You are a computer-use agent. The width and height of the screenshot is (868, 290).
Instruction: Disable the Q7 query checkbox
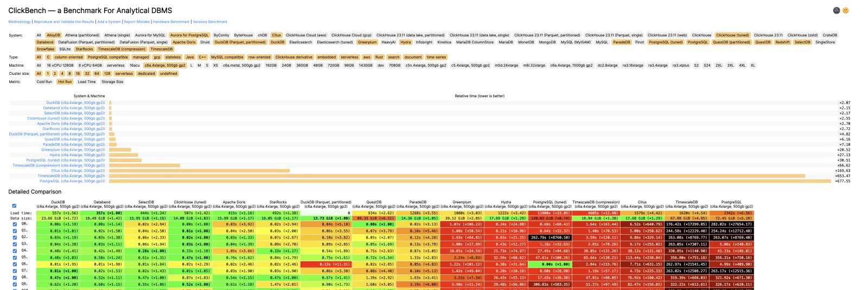[x=15, y=271]
